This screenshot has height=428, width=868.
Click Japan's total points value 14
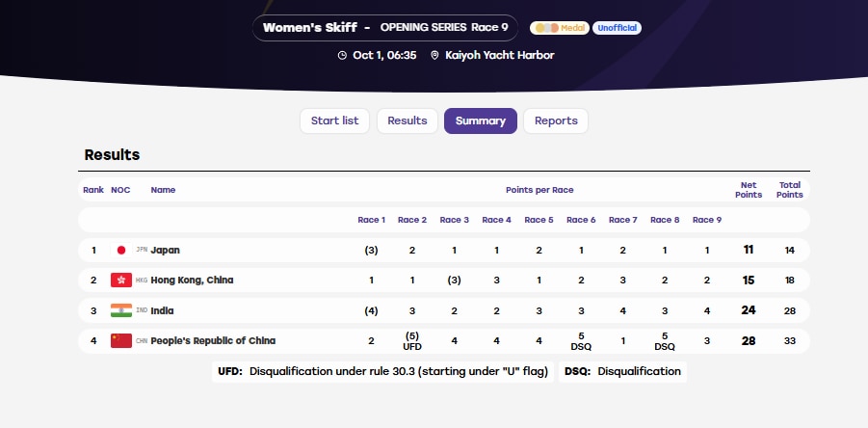click(790, 251)
